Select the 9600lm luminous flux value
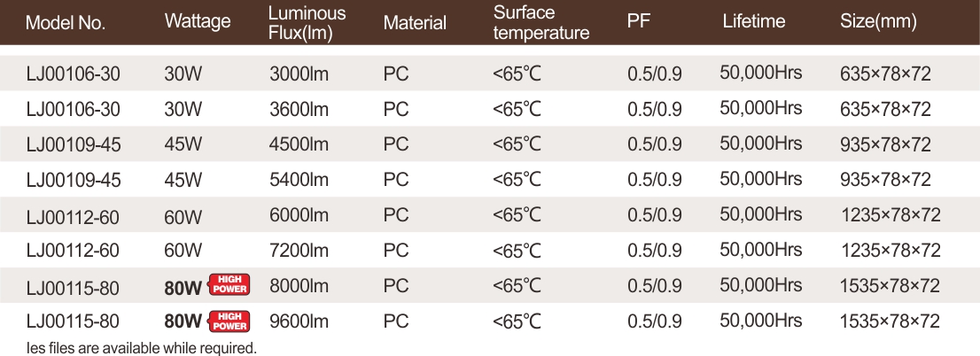The image size is (980, 356). coord(299,321)
